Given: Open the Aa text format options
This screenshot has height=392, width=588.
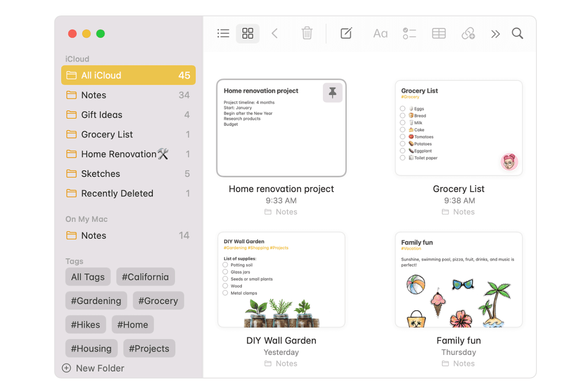Looking at the screenshot, I should (x=380, y=33).
